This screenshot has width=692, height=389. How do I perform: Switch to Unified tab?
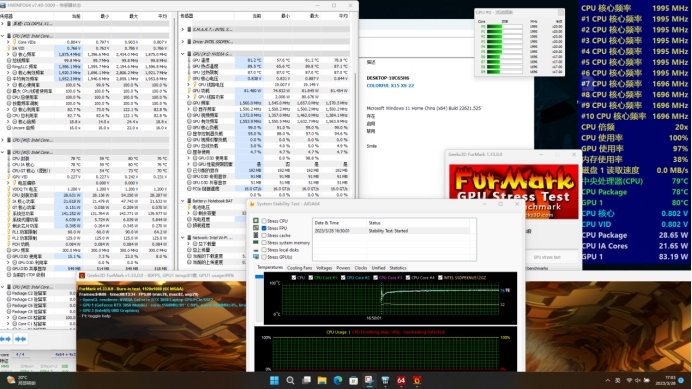[378, 268]
